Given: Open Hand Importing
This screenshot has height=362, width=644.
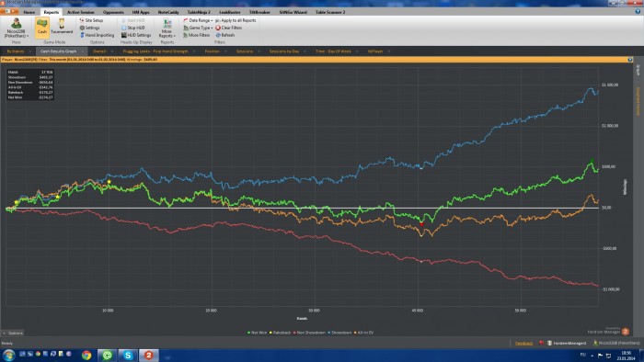Looking at the screenshot, I should [97, 35].
